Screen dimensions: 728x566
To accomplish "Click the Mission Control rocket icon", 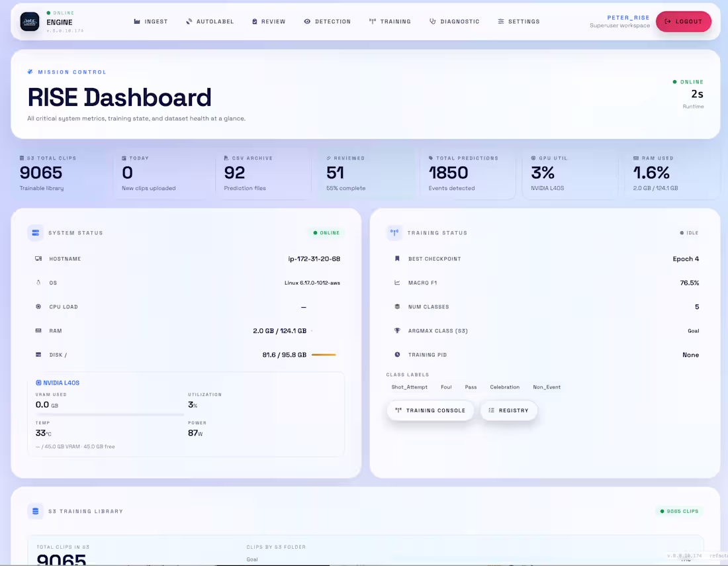I will pos(30,72).
